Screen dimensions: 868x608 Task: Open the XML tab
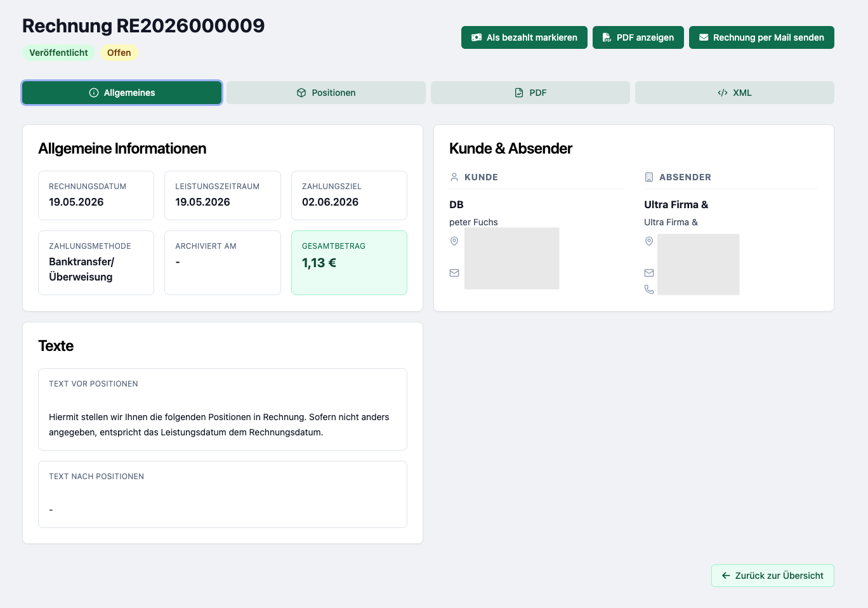click(735, 93)
